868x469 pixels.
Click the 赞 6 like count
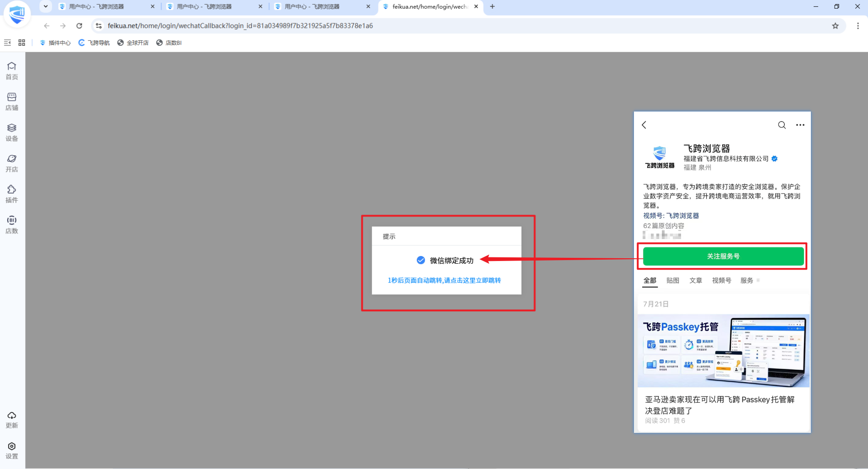point(679,421)
